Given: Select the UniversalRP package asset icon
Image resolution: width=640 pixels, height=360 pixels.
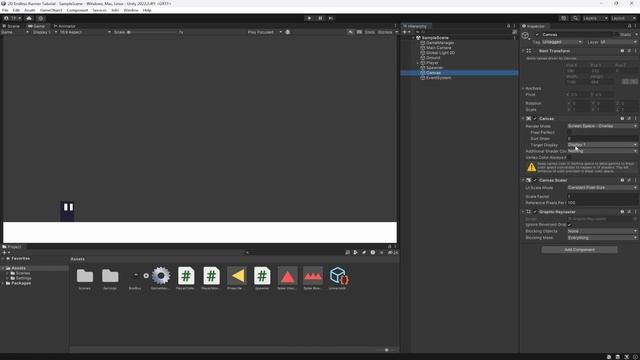Looking at the screenshot, I should pos(338,276).
